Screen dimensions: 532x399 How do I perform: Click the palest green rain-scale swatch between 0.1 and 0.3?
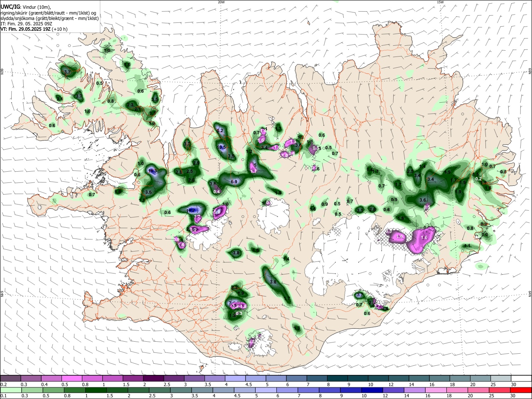click(x=10, y=390)
